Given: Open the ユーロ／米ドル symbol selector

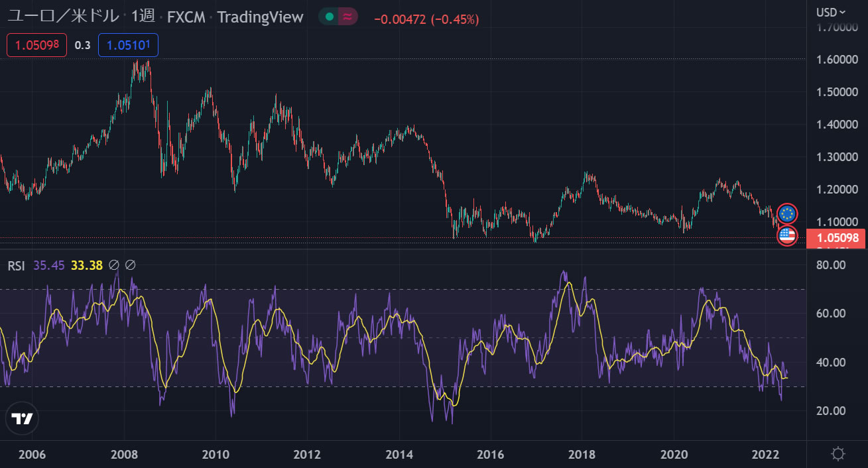Looking at the screenshot, I should click(64, 17).
